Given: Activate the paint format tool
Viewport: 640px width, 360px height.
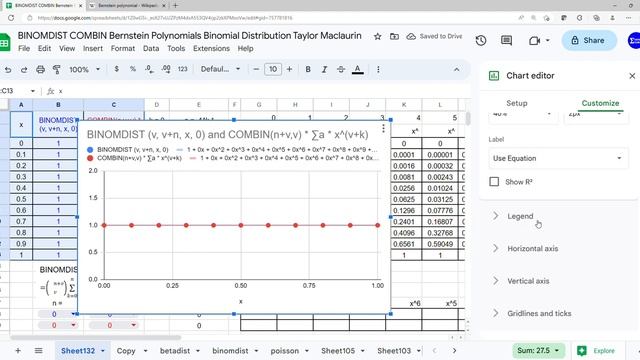Looking at the screenshot, I should click(x=57, y=69).
